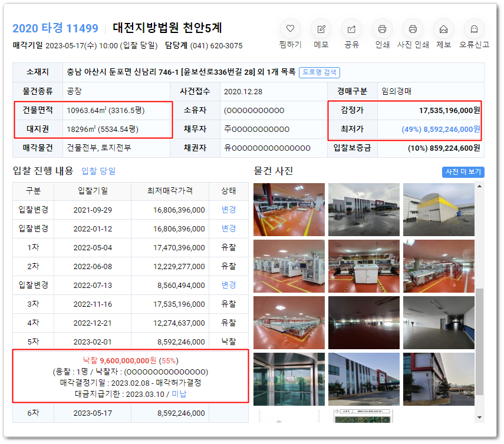Click the 사진 더 보기 button

pos(463,172)
